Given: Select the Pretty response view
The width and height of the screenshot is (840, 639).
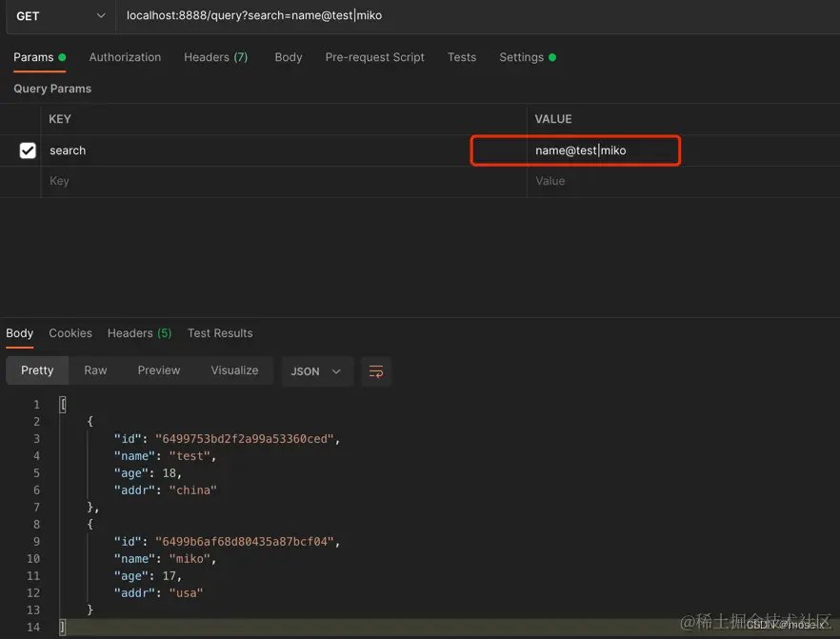Looking at the screenshot, I should 37,370.
